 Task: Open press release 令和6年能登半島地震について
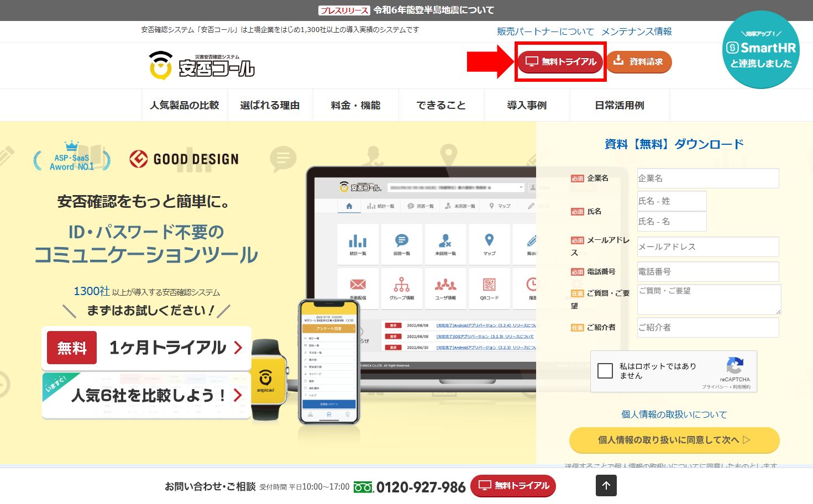(x=406, y=10)
